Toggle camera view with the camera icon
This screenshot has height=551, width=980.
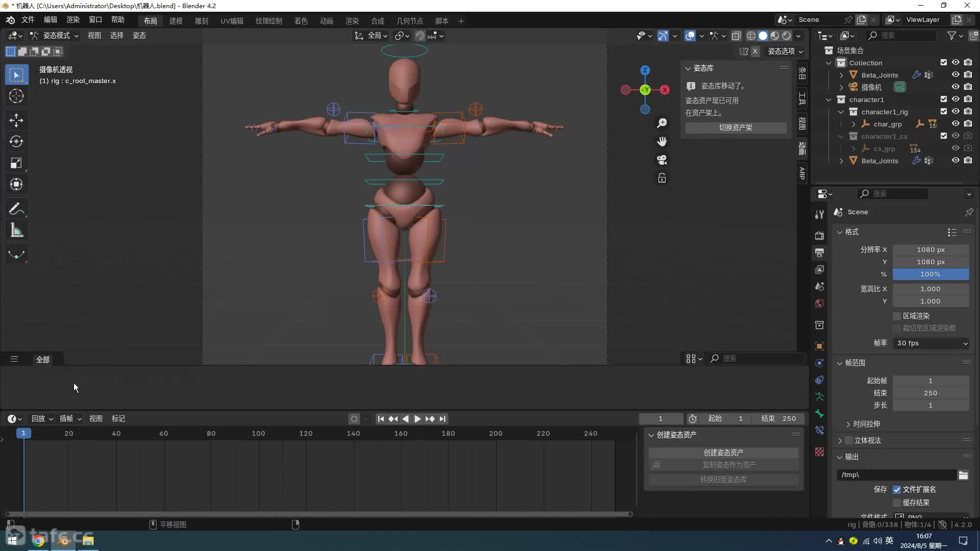662,160
